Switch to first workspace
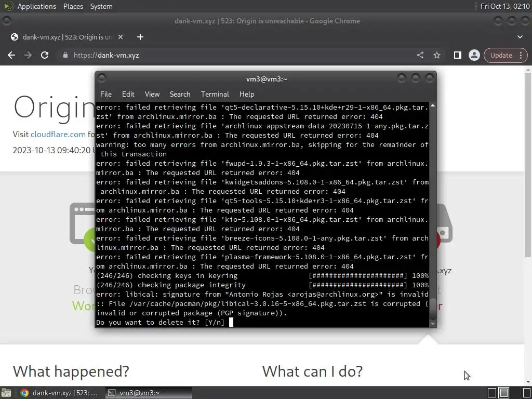Image resolution: width=532 pixels, height=399 pixels. [492, 393]
